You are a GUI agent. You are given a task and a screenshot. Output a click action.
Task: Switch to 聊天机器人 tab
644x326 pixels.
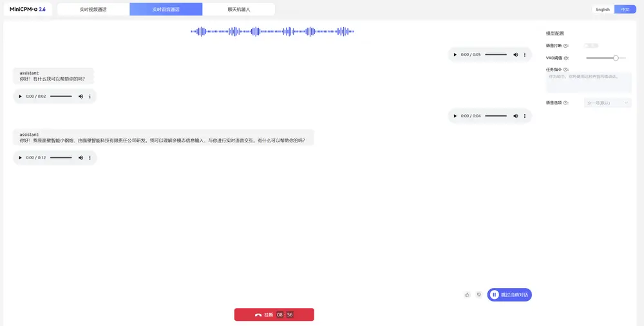(239, 10)
